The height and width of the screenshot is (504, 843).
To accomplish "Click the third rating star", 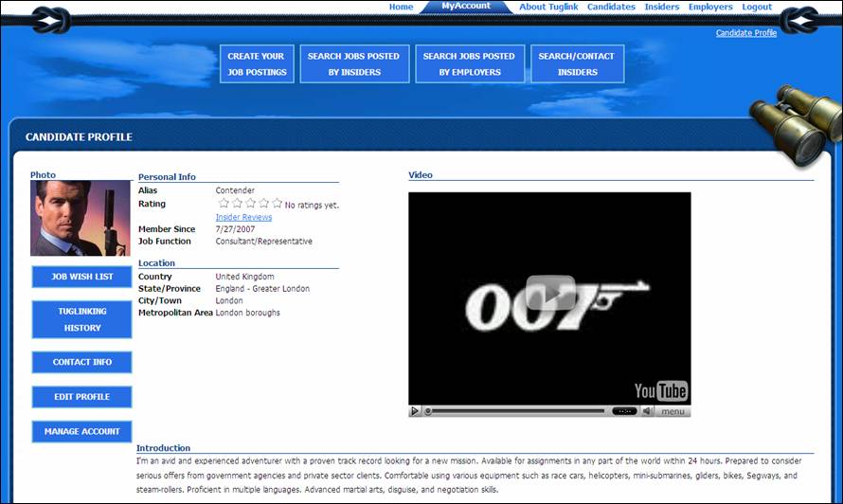I will click(251, 203).
